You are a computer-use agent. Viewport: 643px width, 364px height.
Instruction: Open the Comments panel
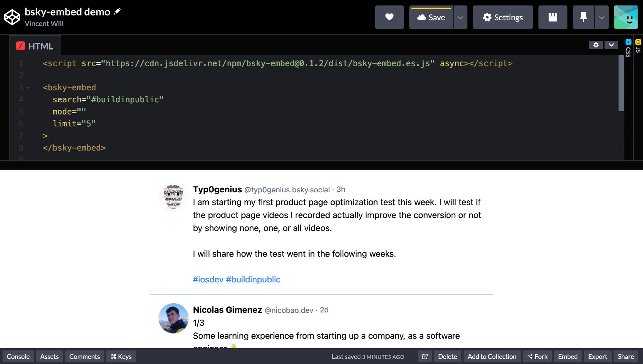85,357
